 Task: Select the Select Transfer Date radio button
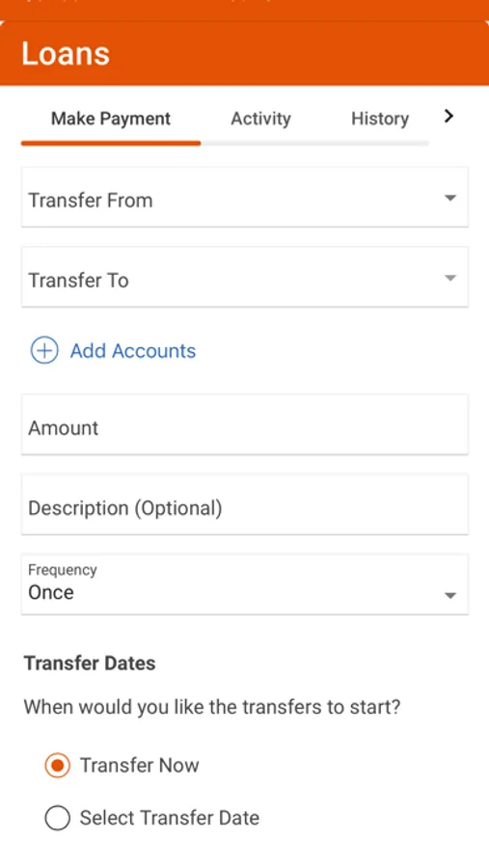(57, 818)
